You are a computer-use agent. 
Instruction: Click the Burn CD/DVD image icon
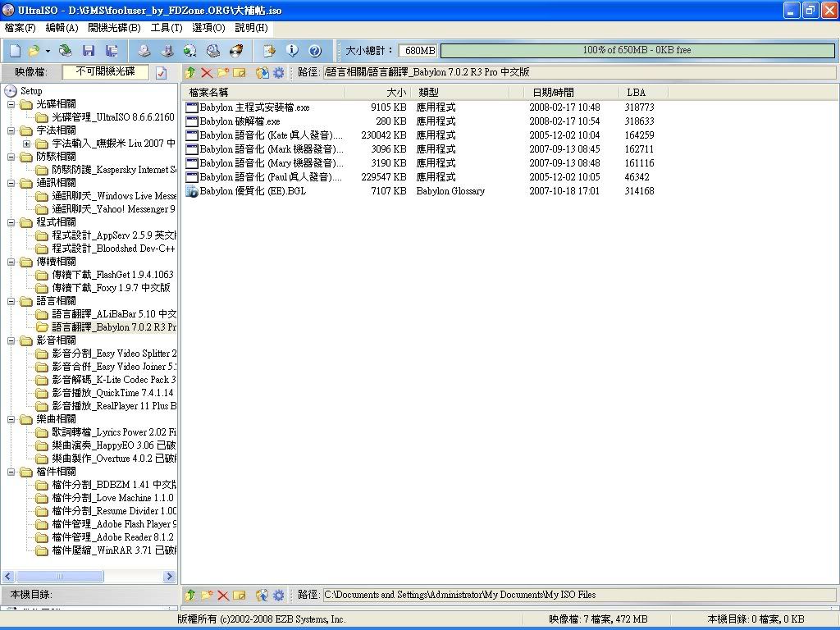pyautogui.click(x=237, y=51)
